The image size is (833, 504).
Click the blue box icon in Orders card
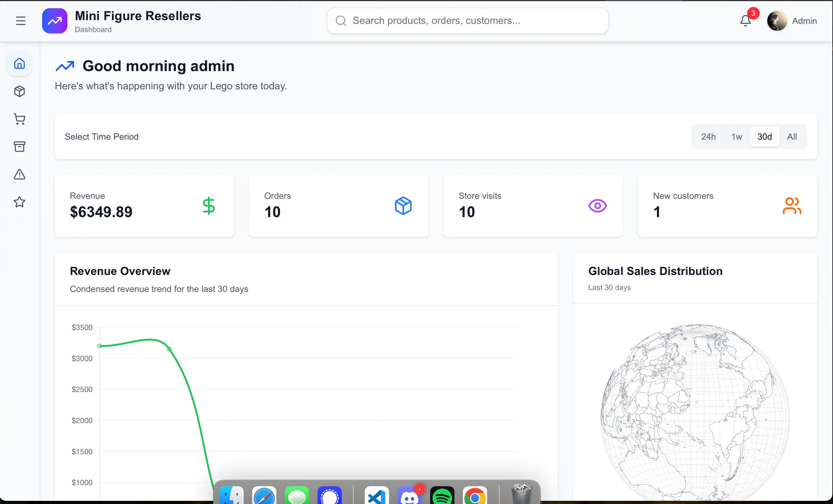pyautogui.click(x=403, y=206)
